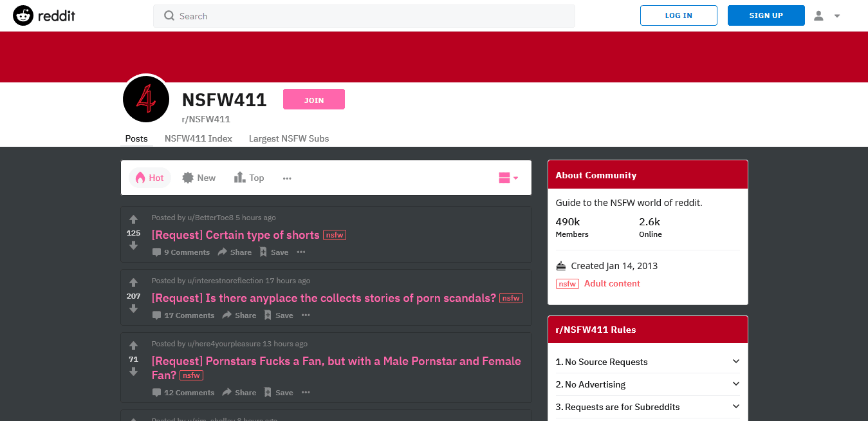This screenshot has width=868, height=421.
Task: Click the '5 hours ago' timestamp
Action: (255, 218)
